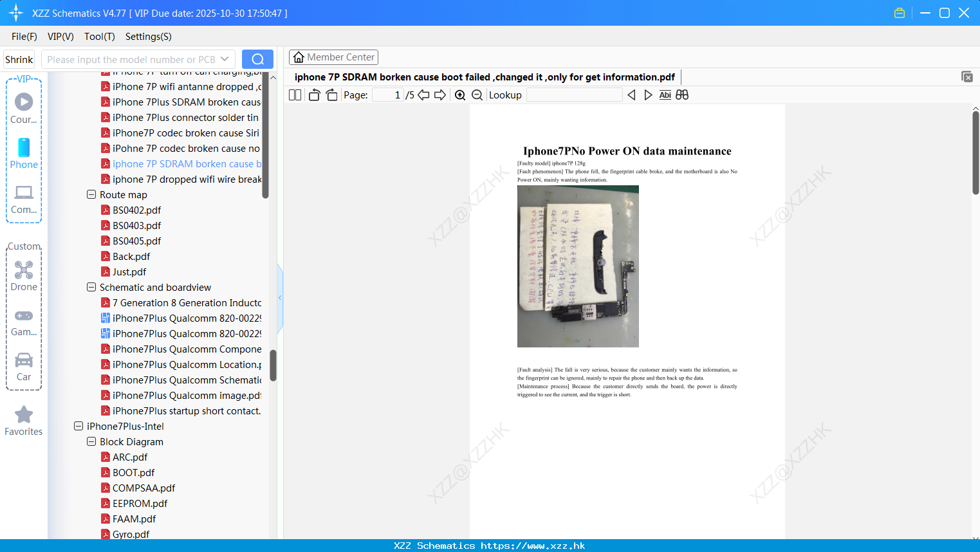Open iPhone7Plus Qualcomm image.pdf
This screenshot has height=552, width=980.
pyautogui.click(x=181, y=395)
